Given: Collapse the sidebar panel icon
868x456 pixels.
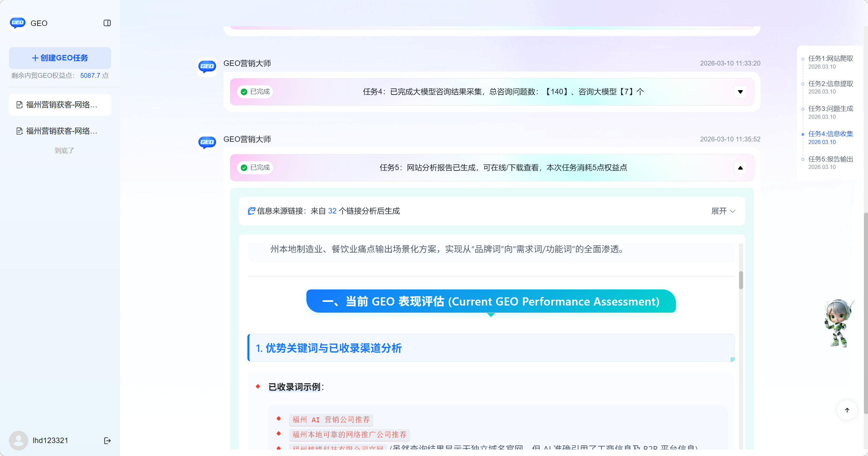Looking at the screenshot, I should [107, 23].
